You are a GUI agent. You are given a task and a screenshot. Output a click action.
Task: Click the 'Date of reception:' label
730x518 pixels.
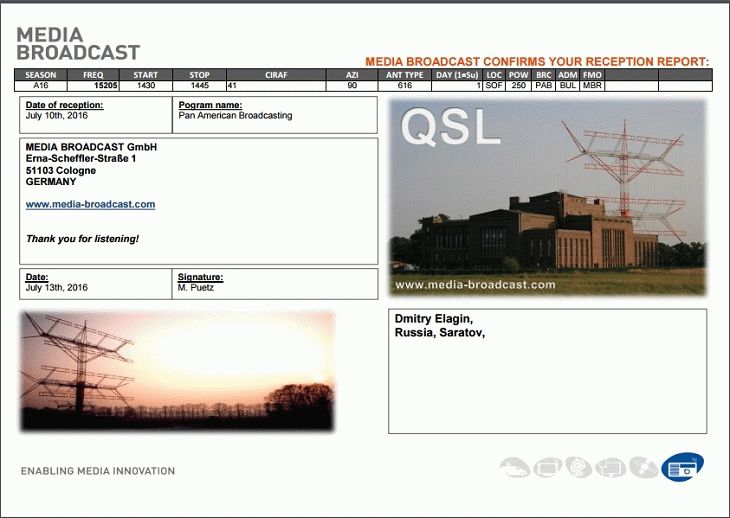64,105
